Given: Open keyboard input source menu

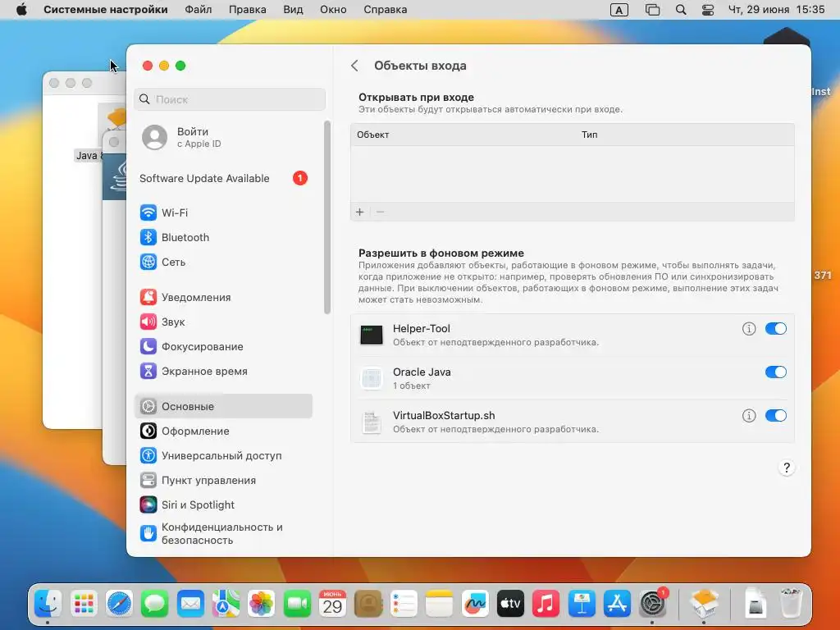Looking at the screenshot, I should point(619,10).
